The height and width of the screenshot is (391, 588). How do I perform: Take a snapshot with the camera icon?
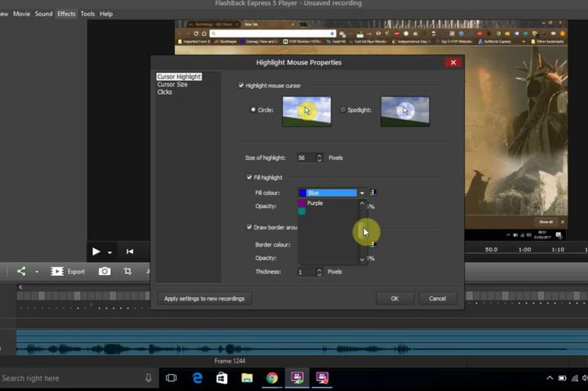[105, 271]
